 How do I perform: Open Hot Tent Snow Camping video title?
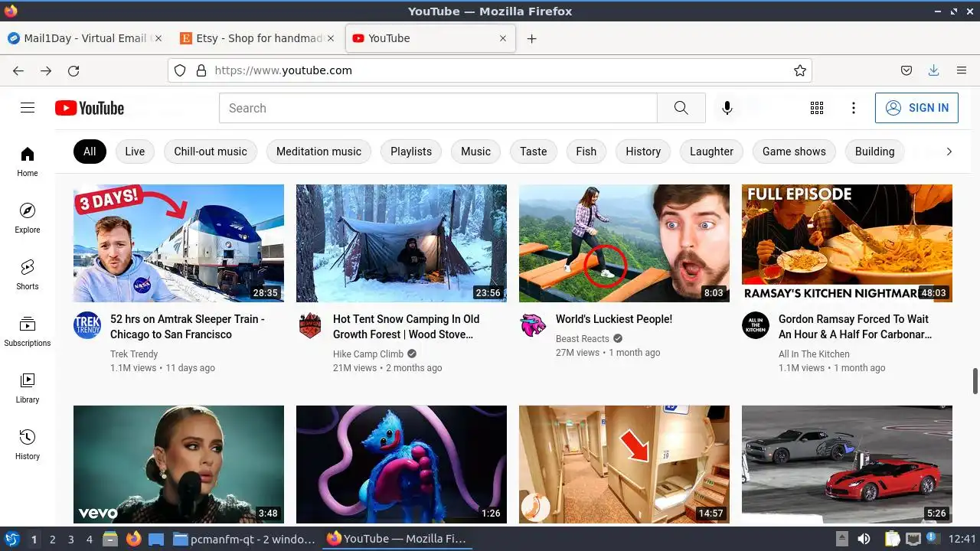point(407,327)
